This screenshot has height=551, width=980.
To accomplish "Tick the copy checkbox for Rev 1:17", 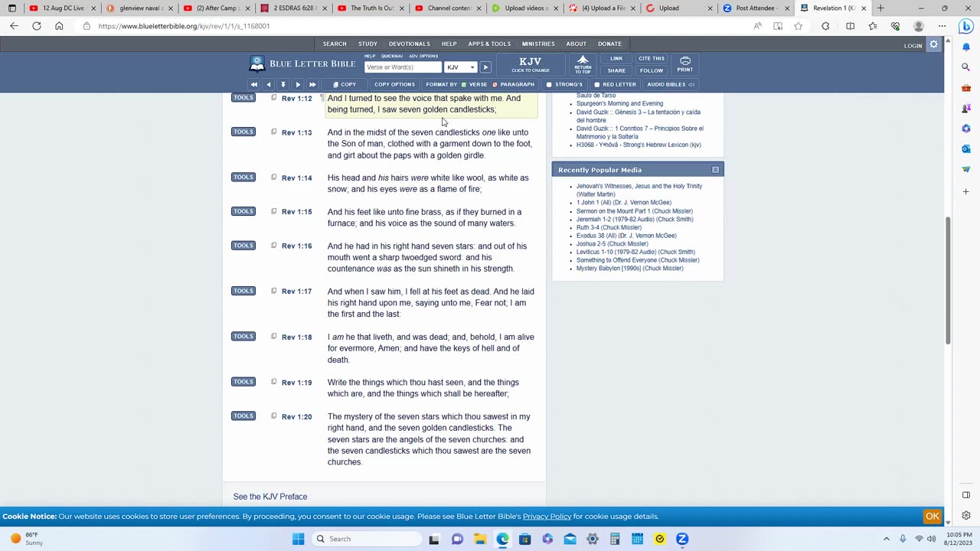I will [273, 291].
